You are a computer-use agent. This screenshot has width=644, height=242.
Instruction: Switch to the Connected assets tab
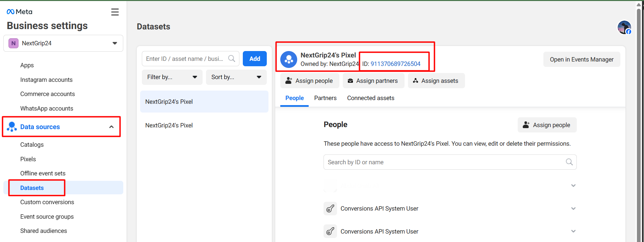pos(370,98)
